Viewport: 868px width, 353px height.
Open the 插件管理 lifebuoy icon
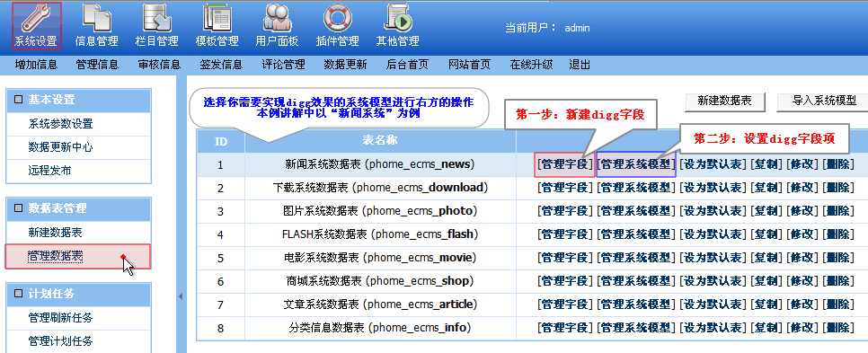[338, 25]
